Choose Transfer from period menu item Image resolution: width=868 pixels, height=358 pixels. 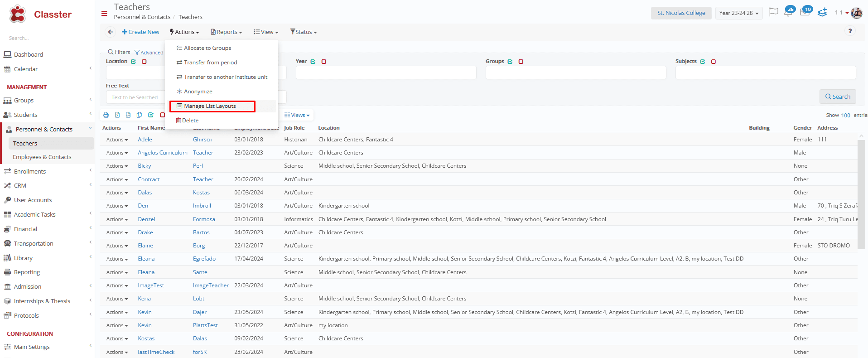point(207,63)
